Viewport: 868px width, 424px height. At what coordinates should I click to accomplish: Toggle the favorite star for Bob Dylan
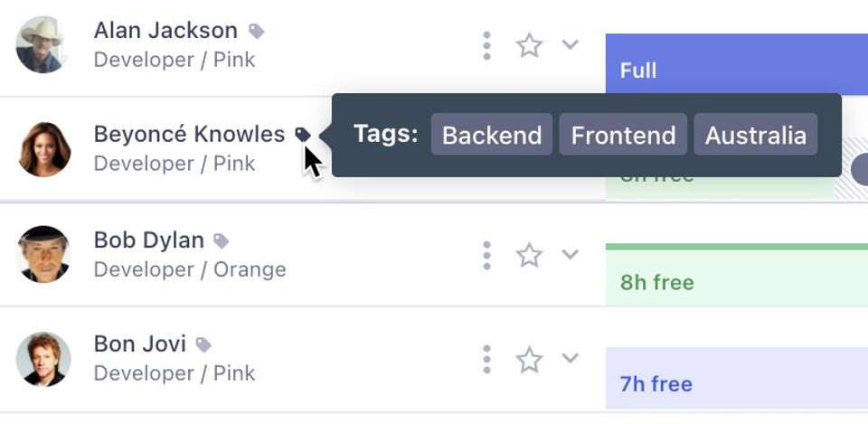[x=529, y=255]
